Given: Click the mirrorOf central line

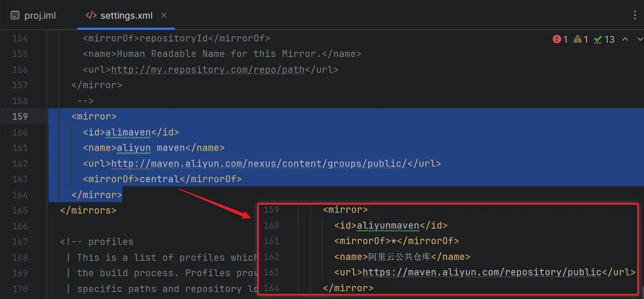Looking at the screenshot, I should point(162,179).
